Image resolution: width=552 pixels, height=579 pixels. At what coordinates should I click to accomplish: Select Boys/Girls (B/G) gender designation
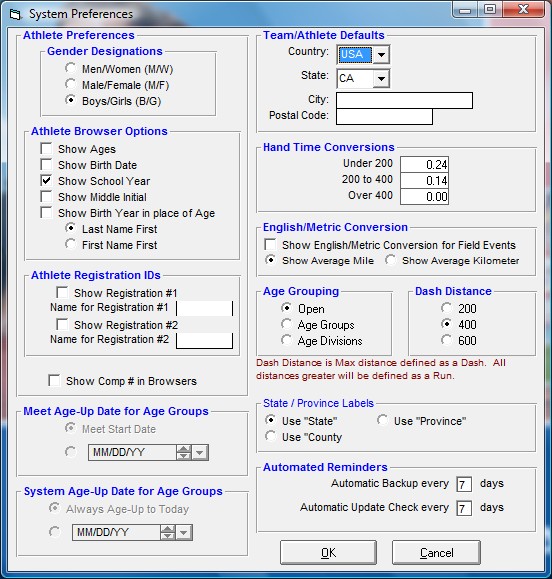(x=70, y=100)
